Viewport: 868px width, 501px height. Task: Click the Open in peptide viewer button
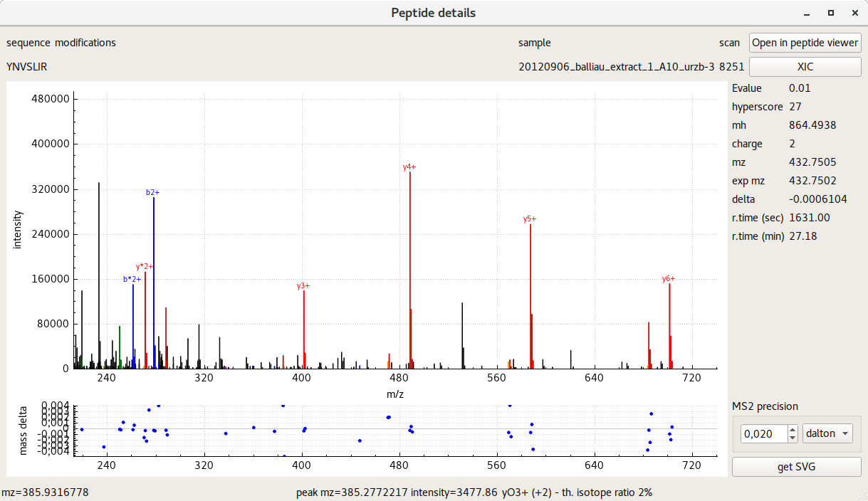pyautogui.click(x=805, y=43)
